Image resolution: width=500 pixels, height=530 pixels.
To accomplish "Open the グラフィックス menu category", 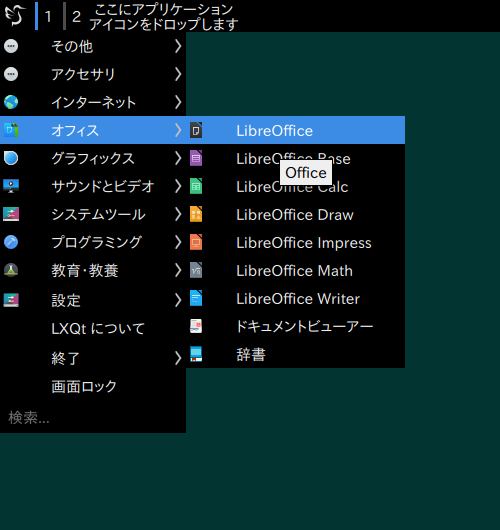I will click(93, 158).
